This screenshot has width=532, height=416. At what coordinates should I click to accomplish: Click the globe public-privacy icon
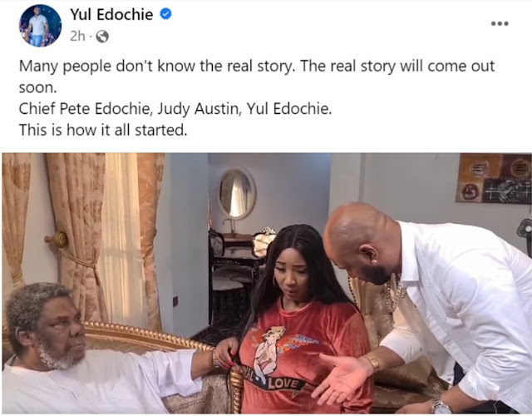coord(102,37)
